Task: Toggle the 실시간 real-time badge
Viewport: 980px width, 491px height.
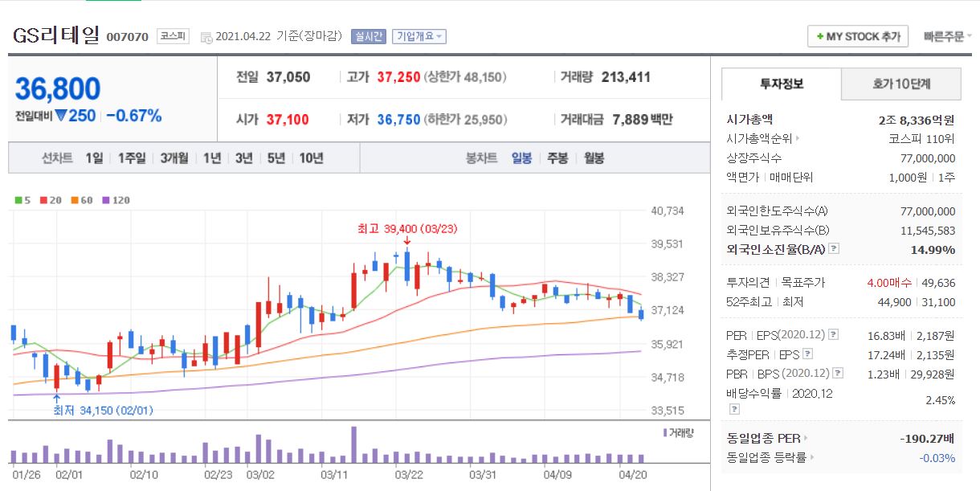Action: pyautogui.click(x=368, y=36)
